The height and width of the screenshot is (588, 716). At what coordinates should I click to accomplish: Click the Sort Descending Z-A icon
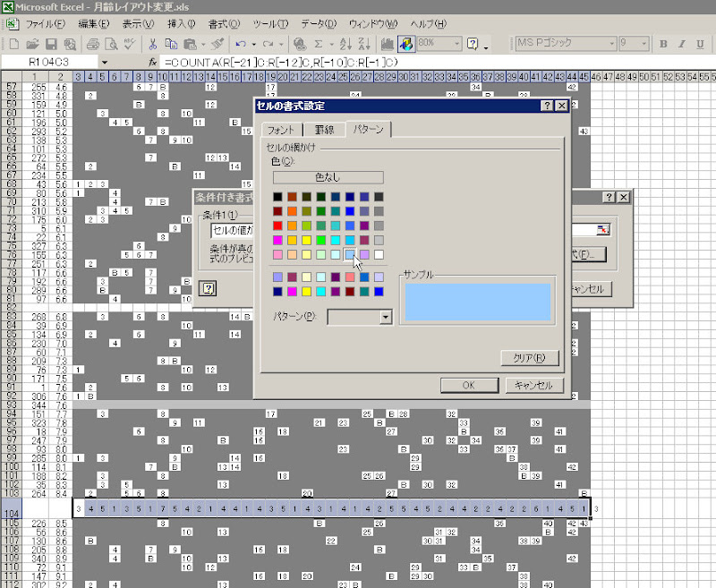(364, 44)
